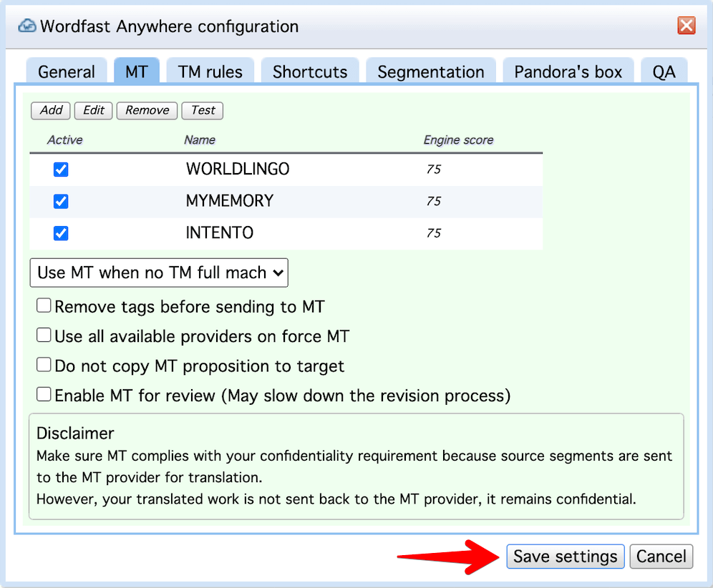Open the Use MT when no TM dropdown
713x588 pixels.
coord(159,273)
